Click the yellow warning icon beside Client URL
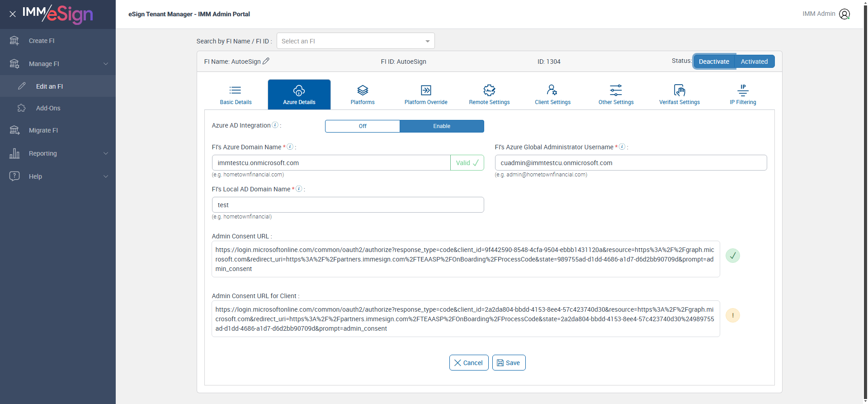Screen dimensions: 868x404 (733, 315)
